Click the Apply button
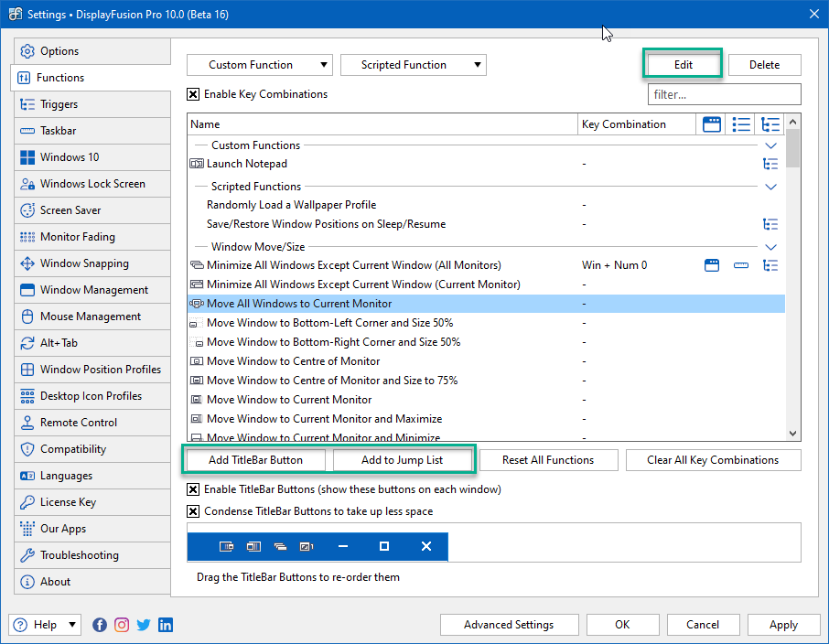The height and width of the screenshot is (644, 829). (783, 625)
